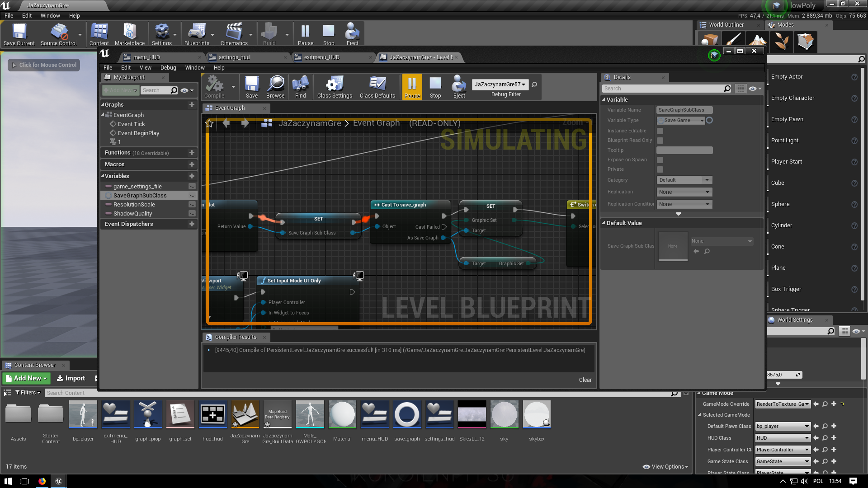Click Clear in Compiler Results
This screenshot has width=868, height=488.
585,380
